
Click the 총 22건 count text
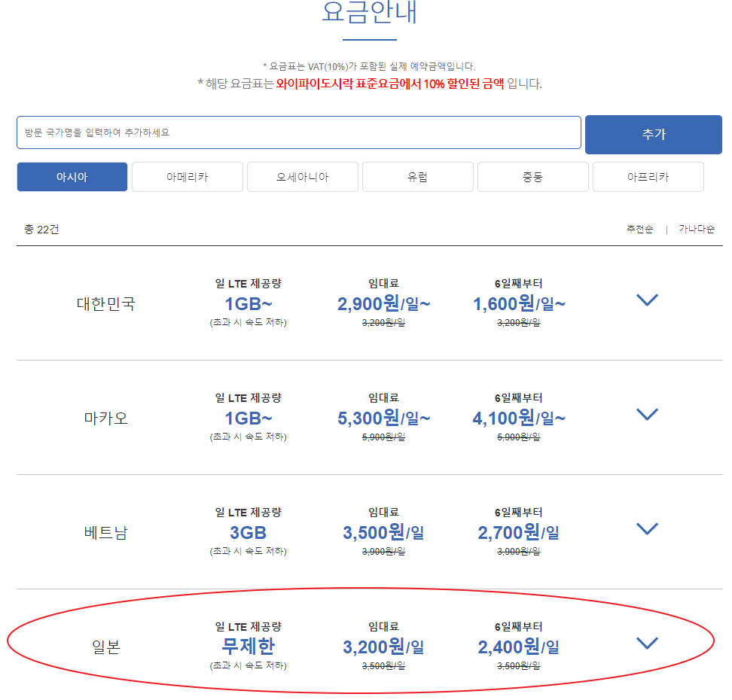[x=41, y=229]
